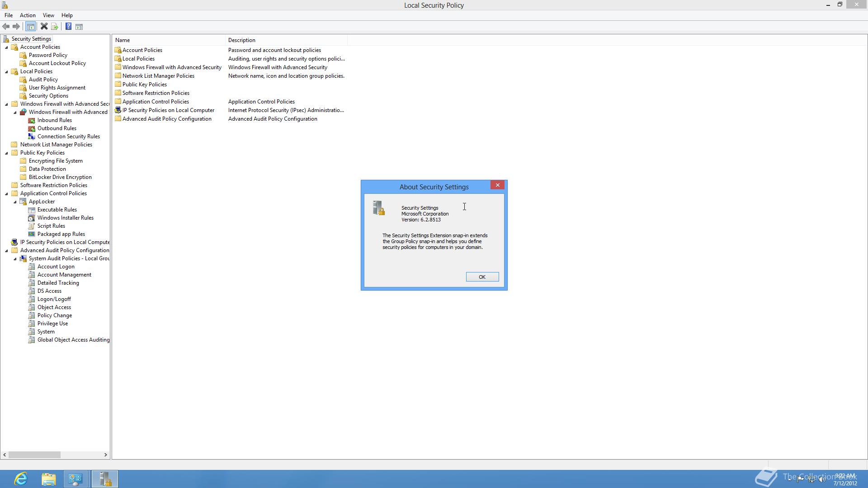Click the Back arrow in toolbar
This screenshot has height=488, width=868.
pos(6,27)
